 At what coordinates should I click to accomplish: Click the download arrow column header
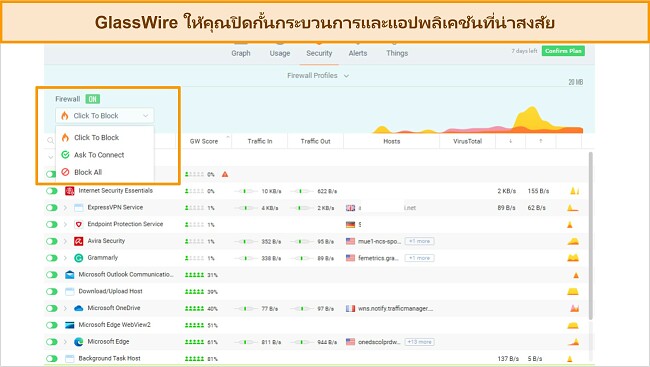coord(510,141)
